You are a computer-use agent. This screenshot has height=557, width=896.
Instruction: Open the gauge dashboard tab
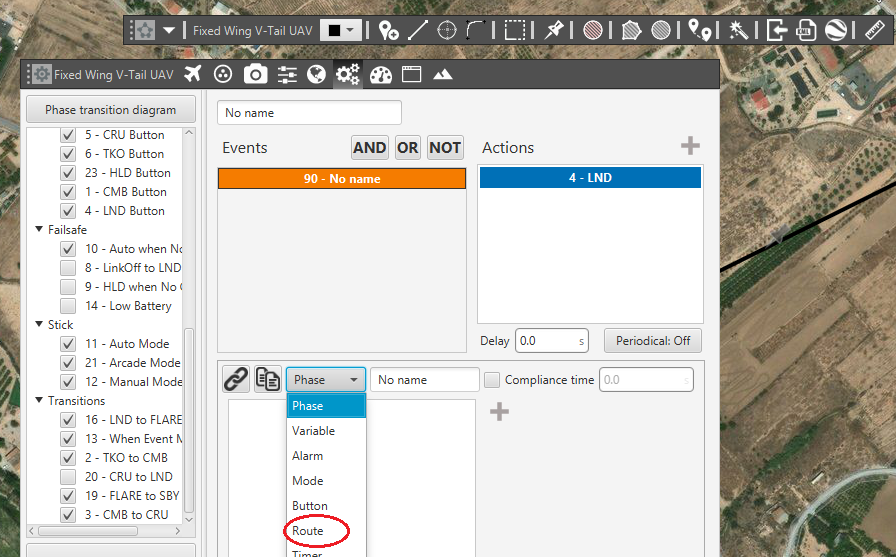(x=381, y=74)
